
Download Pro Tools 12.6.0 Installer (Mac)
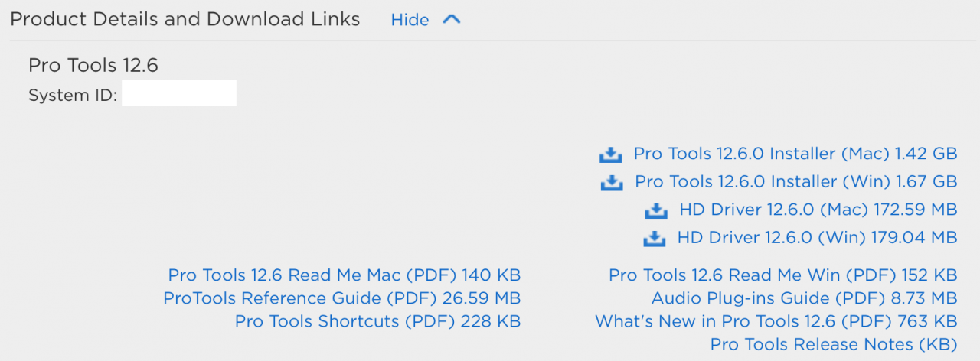pyautogui.click(x=795, y=154)
